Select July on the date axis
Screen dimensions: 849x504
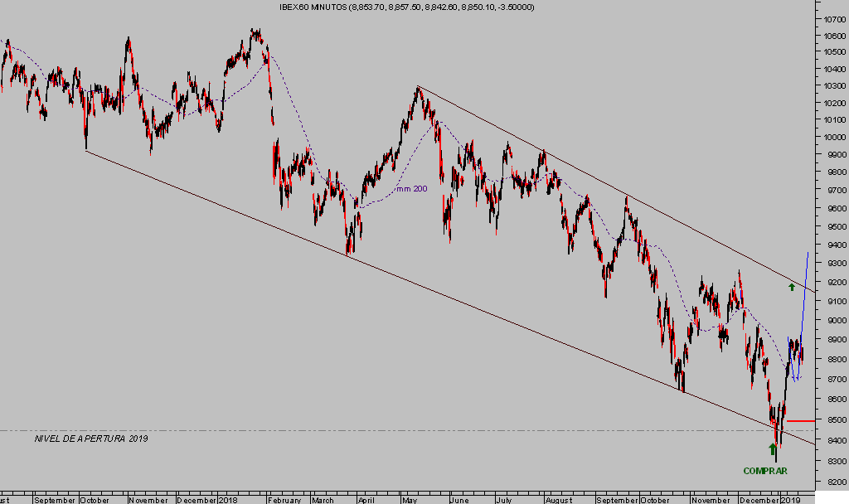tap(504, 499)
